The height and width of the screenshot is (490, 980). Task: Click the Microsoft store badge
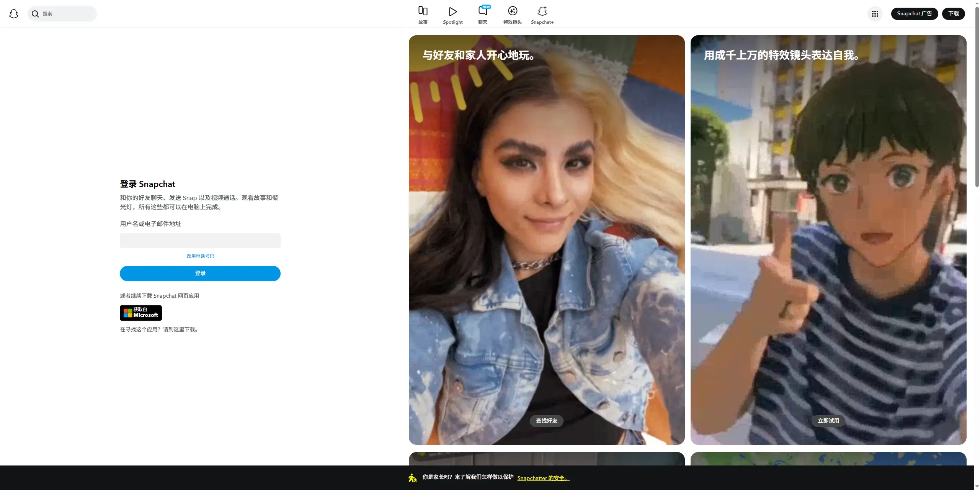(x=140, y=313)
